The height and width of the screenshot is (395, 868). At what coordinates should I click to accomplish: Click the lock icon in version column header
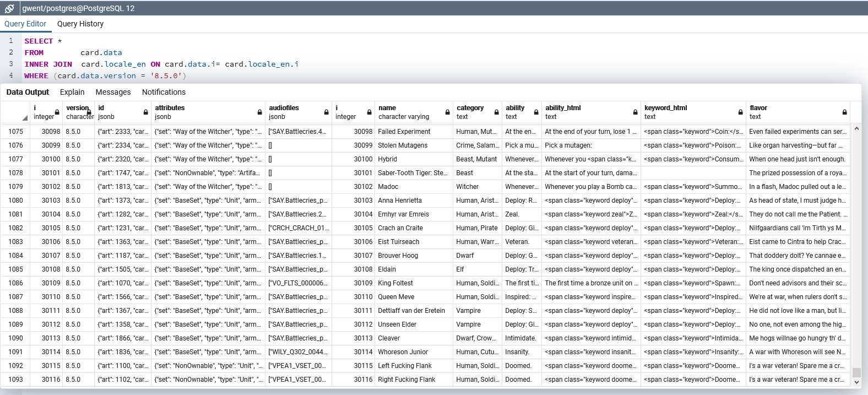pyautogui.click(x=89, y=112)
